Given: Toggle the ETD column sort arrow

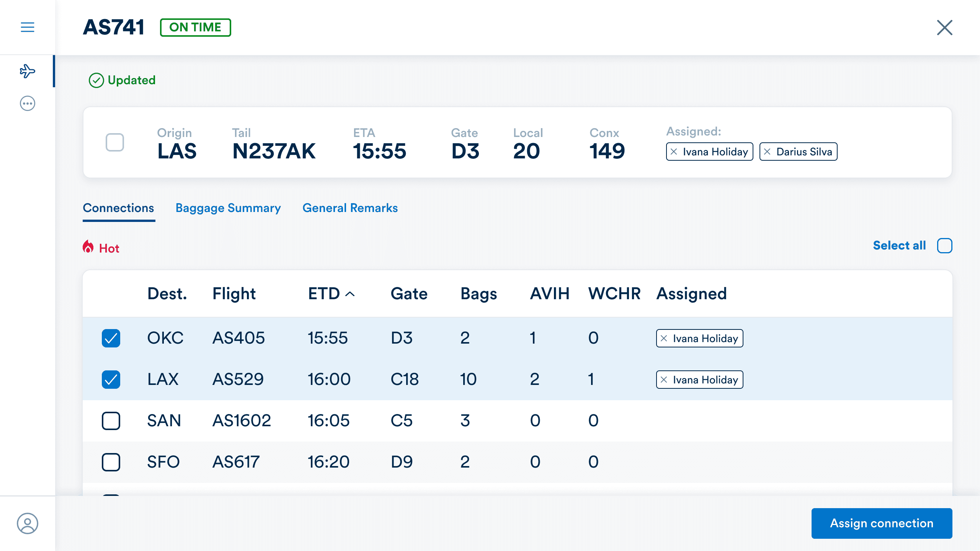Looking at the screenshot, I should click(x=350, y=294).
